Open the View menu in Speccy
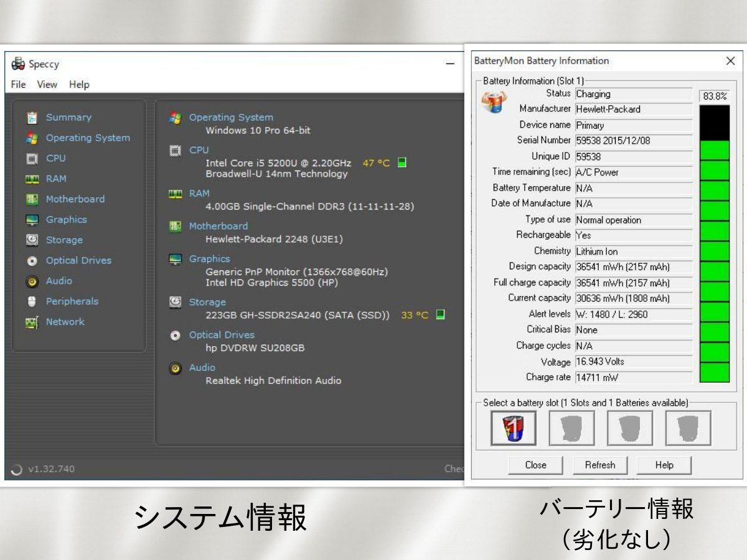 pos(47,85)
